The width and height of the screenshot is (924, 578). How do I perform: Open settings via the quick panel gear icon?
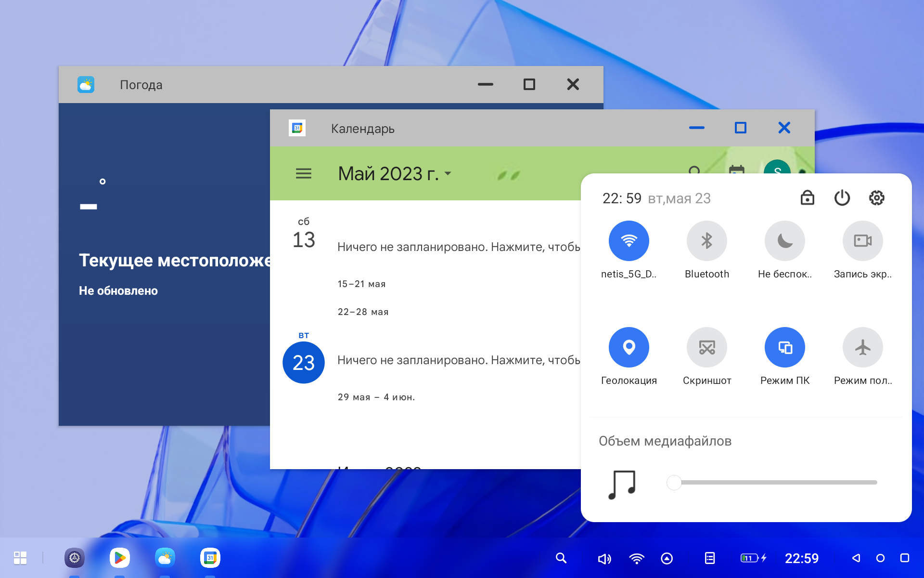point(876,198)
